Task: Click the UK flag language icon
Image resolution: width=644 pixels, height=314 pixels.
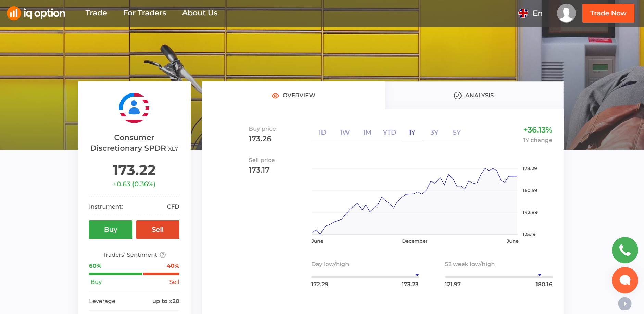Action: 523,13
